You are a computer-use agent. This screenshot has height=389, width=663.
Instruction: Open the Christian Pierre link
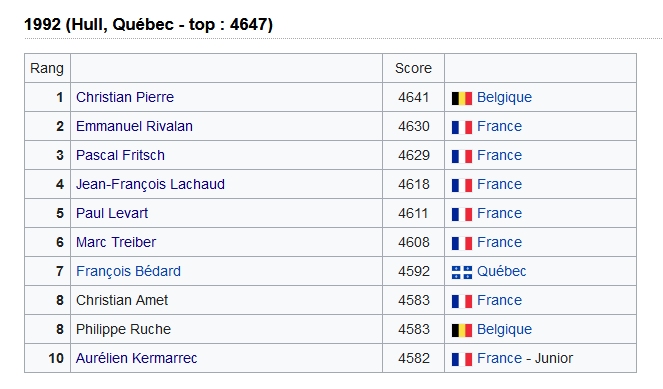[125, 97]
